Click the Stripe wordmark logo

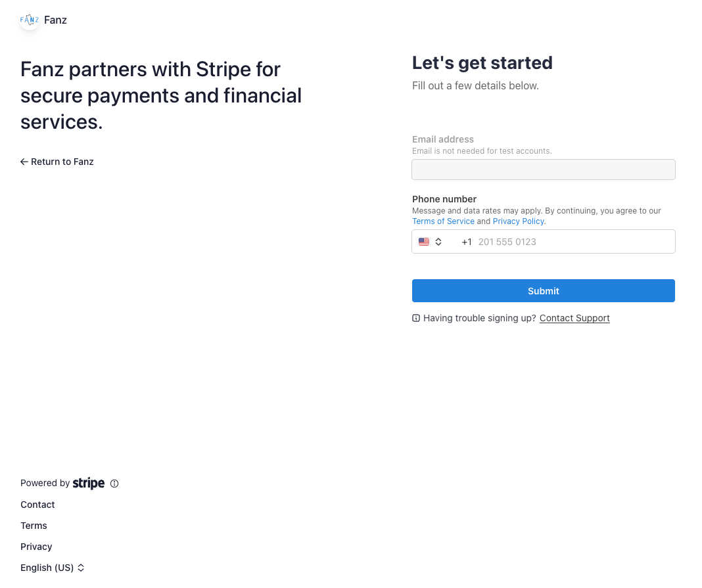pyautogui.click(x=89, y=484)
